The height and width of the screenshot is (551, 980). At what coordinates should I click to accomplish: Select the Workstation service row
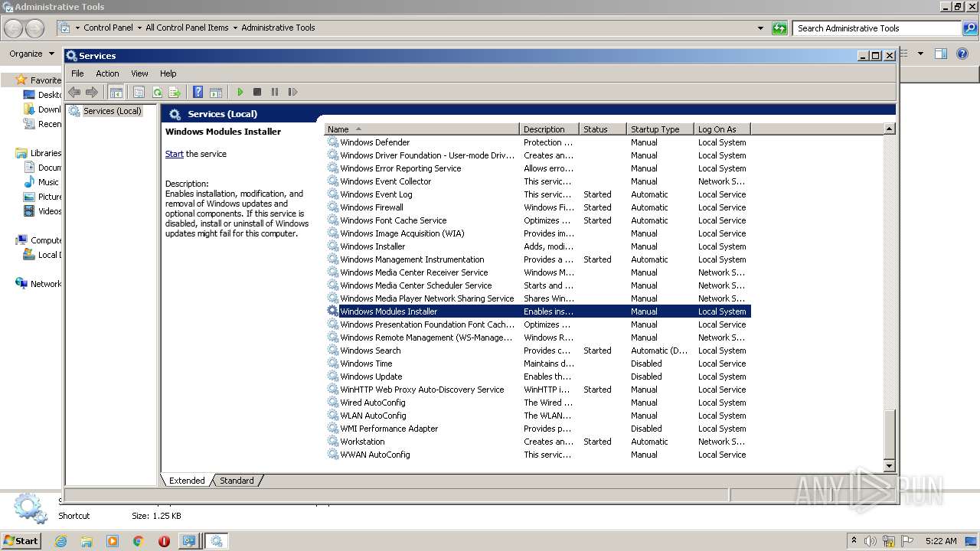click(537, 442)
